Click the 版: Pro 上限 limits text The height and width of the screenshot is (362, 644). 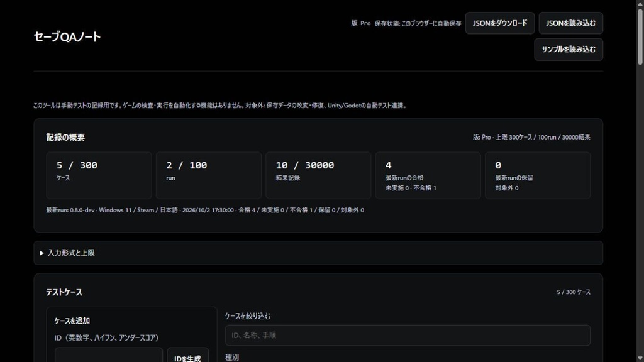(531, 137)
